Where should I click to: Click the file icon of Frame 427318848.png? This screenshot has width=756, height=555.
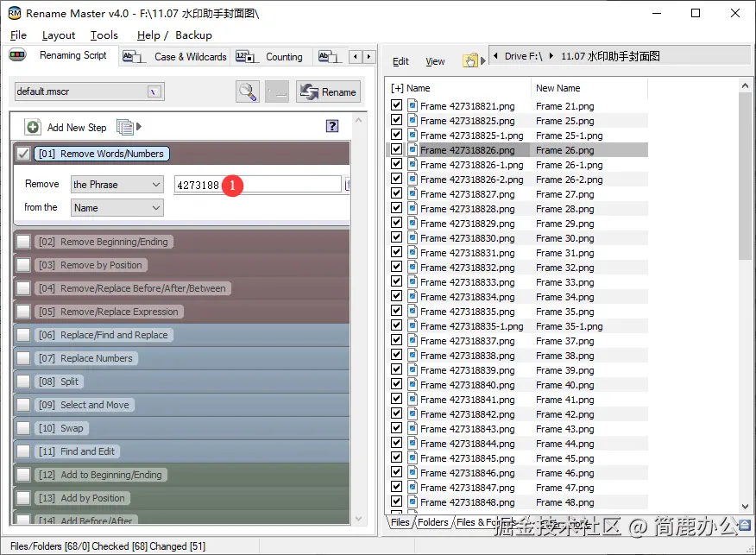coord(413,502)
